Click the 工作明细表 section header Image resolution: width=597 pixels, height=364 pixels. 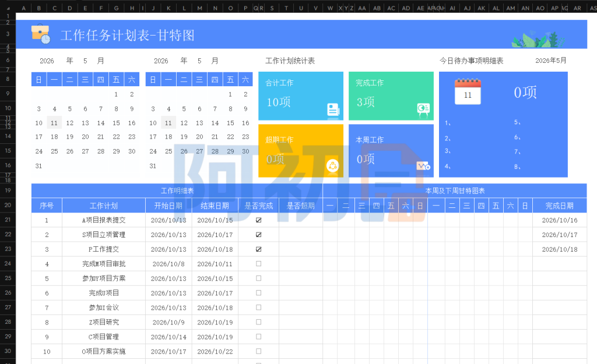pyautogui.click(x=177, y=190)
